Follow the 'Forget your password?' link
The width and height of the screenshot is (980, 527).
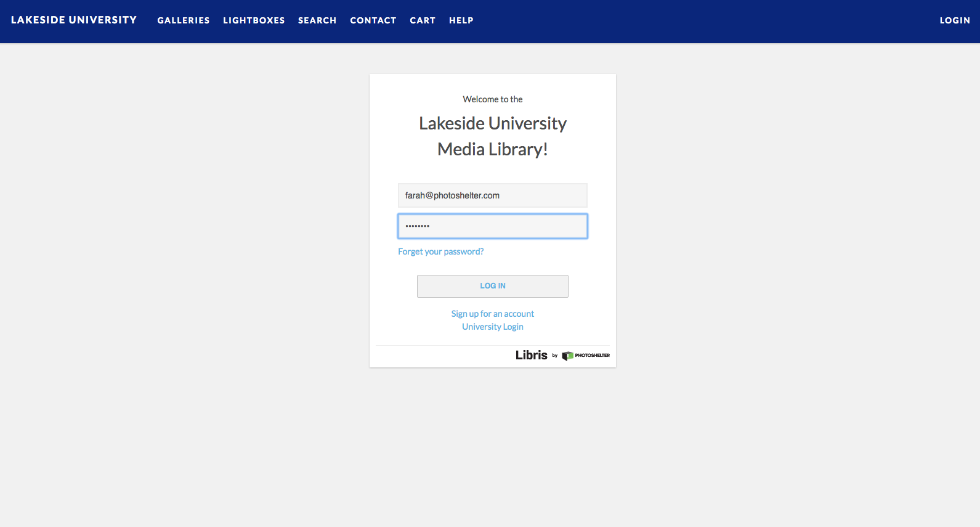coord(440,251)
